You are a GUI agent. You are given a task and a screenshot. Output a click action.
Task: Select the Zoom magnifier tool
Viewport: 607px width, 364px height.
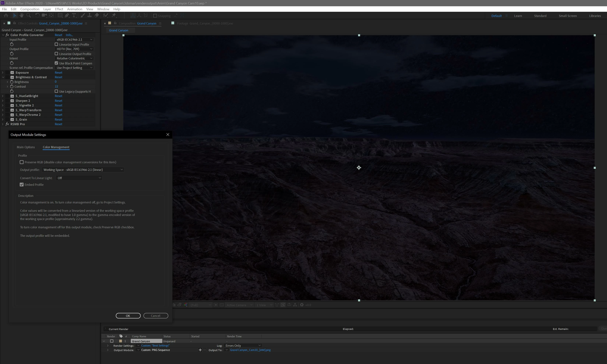point(29,15)
